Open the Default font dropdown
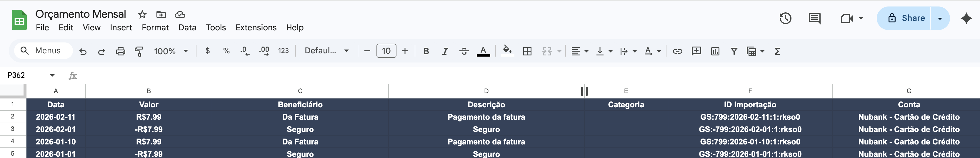The image size is (980, 158). [x=326, y=51]
